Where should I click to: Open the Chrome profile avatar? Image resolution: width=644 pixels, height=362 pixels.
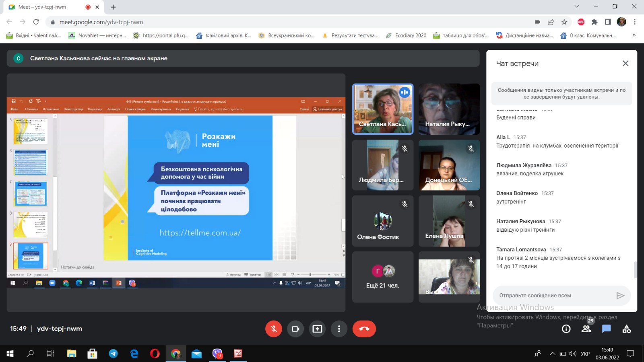point(621,22)
